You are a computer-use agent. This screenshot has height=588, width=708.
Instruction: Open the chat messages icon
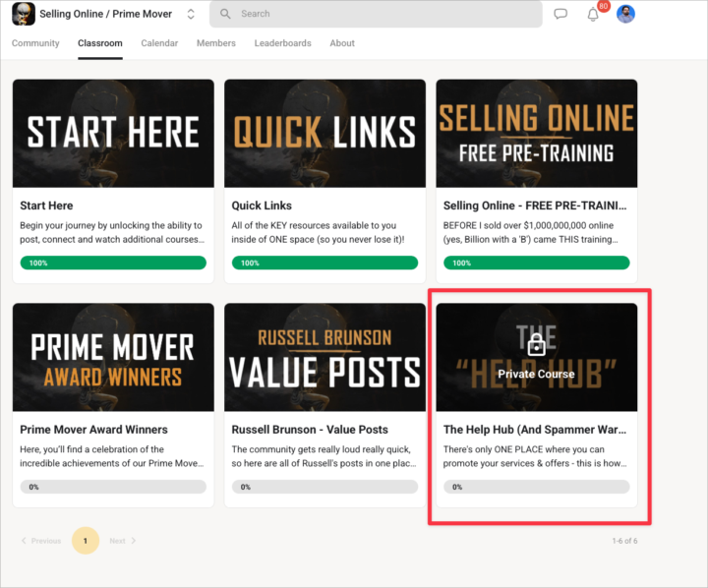[x=560, y=14]
